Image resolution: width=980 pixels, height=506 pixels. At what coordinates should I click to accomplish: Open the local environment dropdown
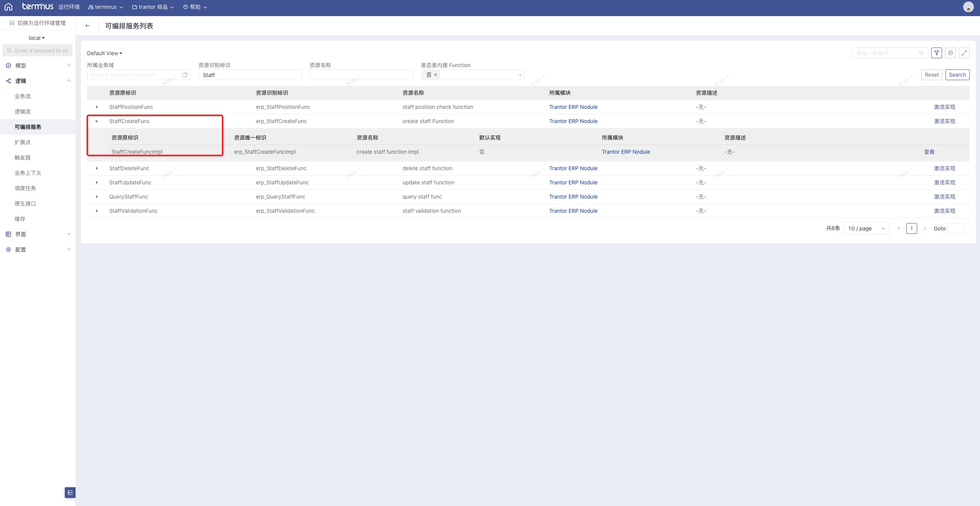tap(37, 38)
